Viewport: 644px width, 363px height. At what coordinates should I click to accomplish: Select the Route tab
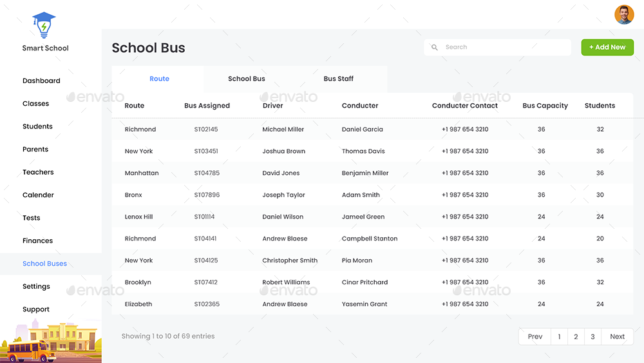pos(159,79)
